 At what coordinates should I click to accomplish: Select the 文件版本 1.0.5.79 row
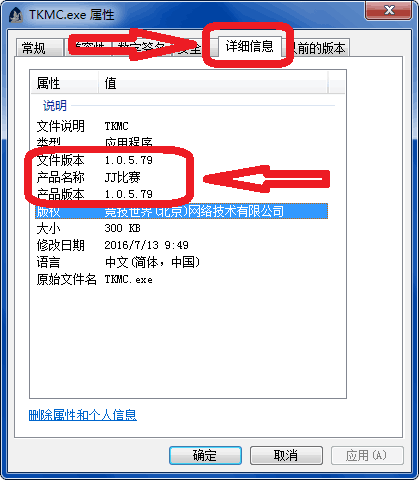pyautogui.click(x=182, y=160)
